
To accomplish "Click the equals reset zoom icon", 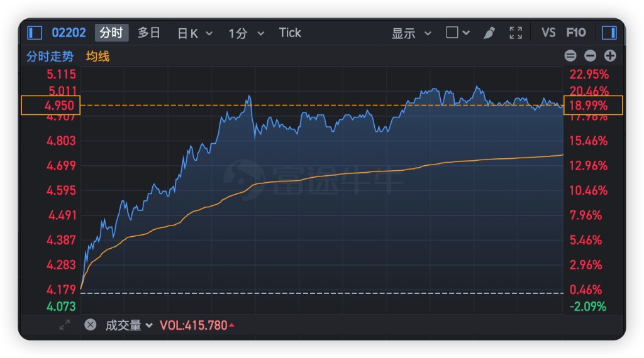I will (x=570, y=56).
